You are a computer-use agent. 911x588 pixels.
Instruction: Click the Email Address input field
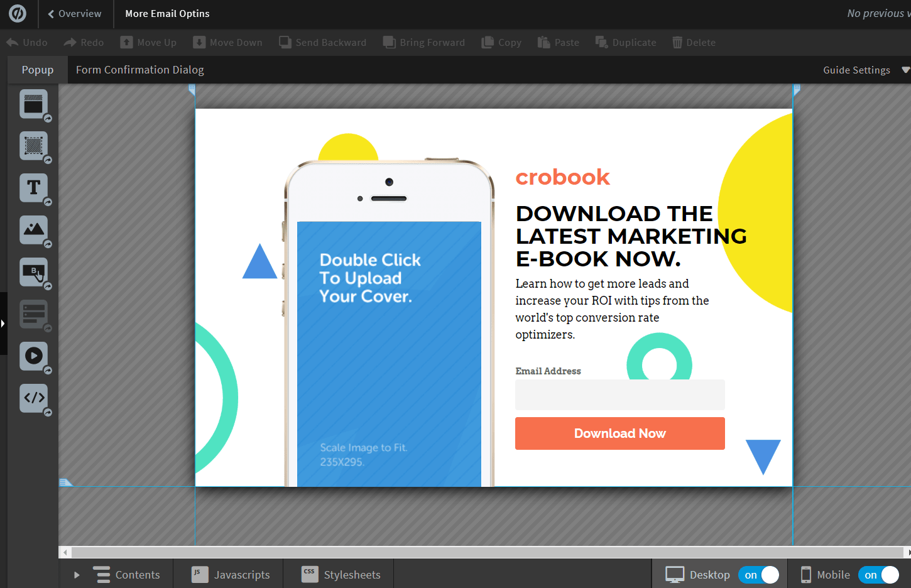pos(620,395)
